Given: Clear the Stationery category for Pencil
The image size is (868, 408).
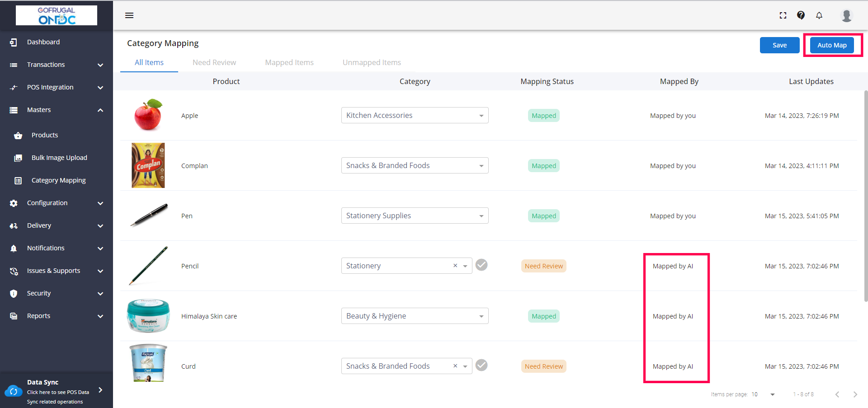Looking at the screenshot, I should [x=455, y=266].
